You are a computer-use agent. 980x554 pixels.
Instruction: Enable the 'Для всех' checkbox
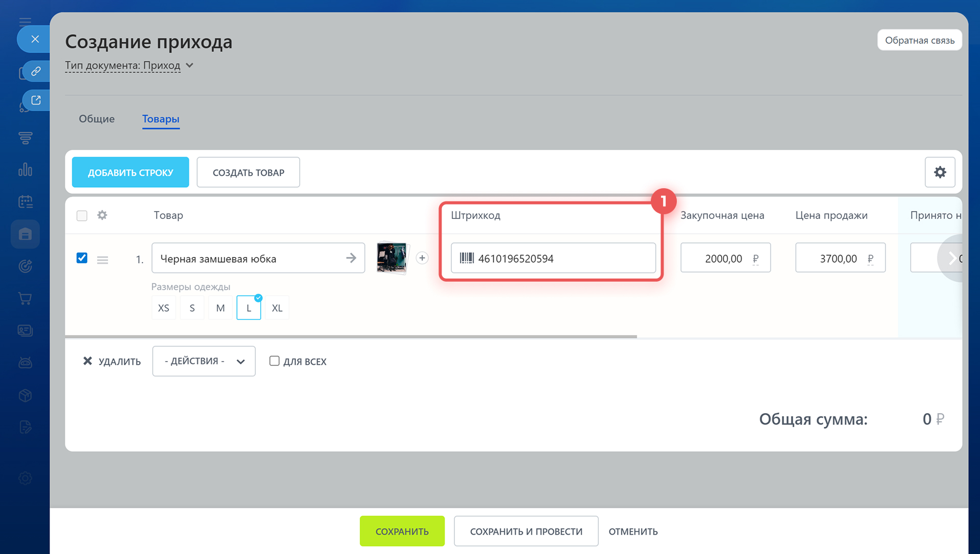(275, 361)
